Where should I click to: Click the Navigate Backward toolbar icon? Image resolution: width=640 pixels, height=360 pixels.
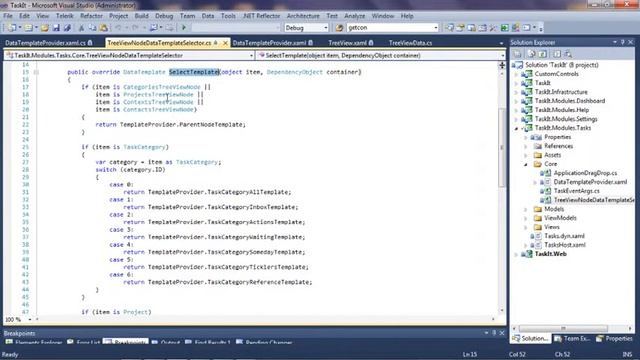click(153, 28)
